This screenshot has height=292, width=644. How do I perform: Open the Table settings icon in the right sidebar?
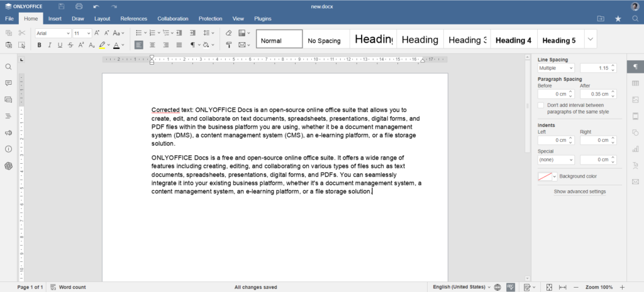(x=635, y=84)
